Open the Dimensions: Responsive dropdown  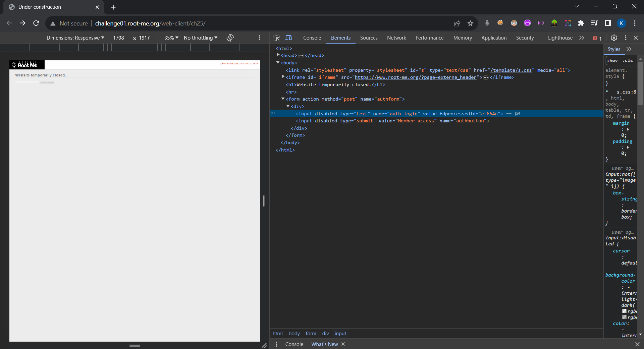click(75, 38)
